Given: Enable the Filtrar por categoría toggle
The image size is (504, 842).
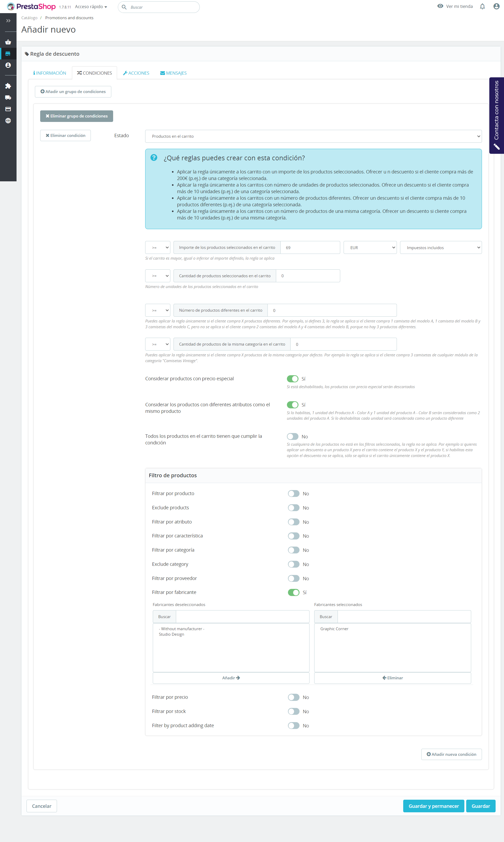Looking at the screenshot, I should point(293,550).
